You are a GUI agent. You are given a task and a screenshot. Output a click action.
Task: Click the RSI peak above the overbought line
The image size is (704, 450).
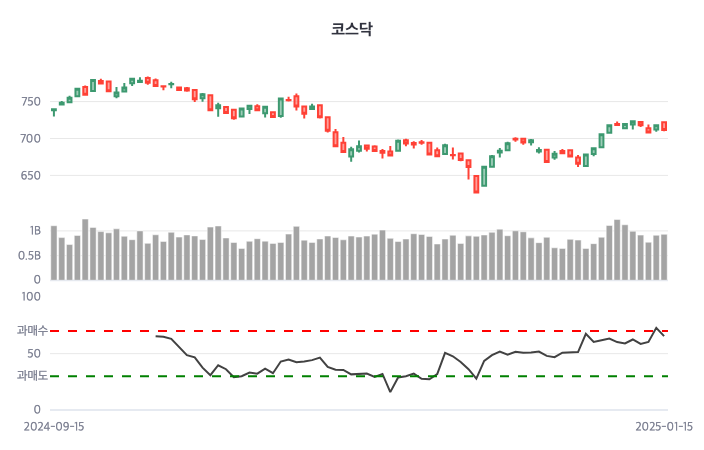pyautogui.click(x=656, y=328)
